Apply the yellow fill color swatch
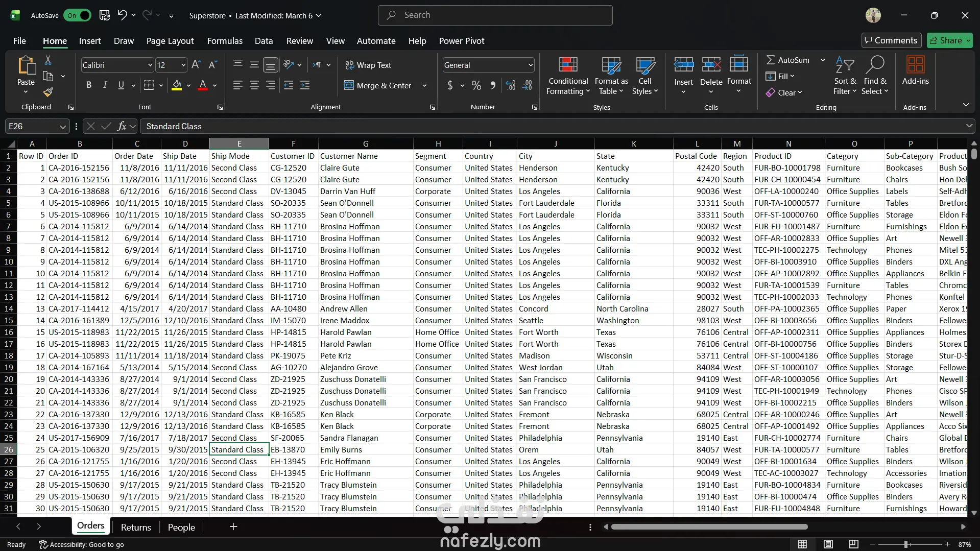 pos(177,85)
